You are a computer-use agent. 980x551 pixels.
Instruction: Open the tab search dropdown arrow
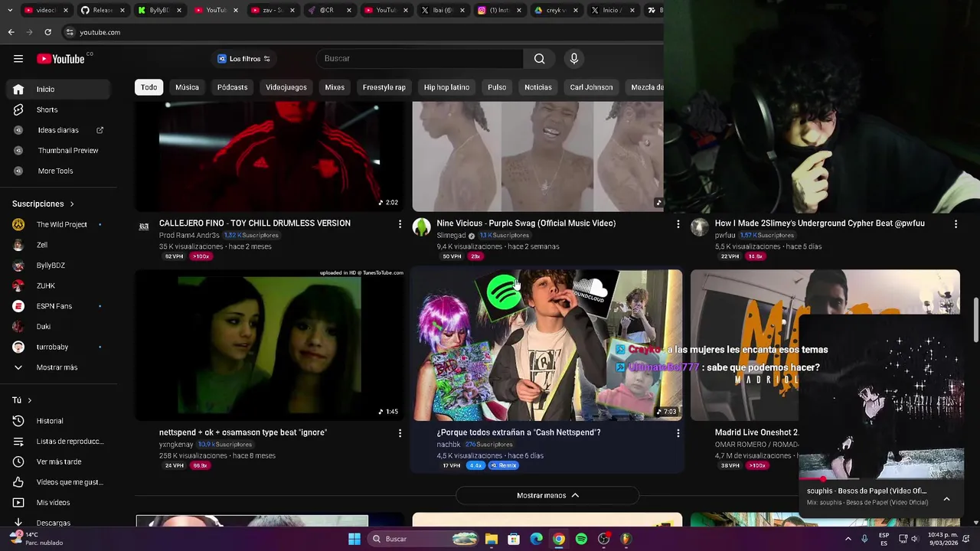click(x=11, y=10)
